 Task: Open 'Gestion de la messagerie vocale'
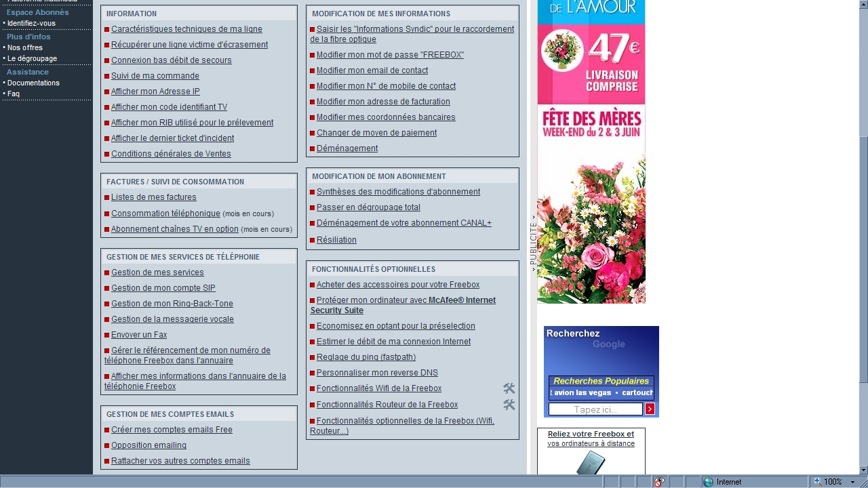click(x=172, y=319)
